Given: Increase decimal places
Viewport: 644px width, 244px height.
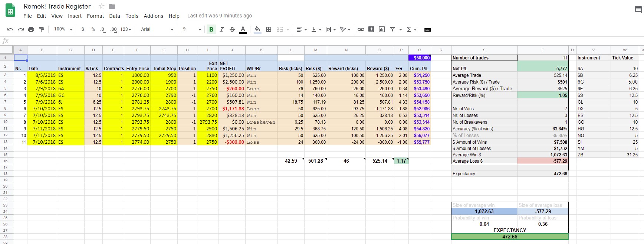Looking at the screenshot, I should [x=114, y=29].
